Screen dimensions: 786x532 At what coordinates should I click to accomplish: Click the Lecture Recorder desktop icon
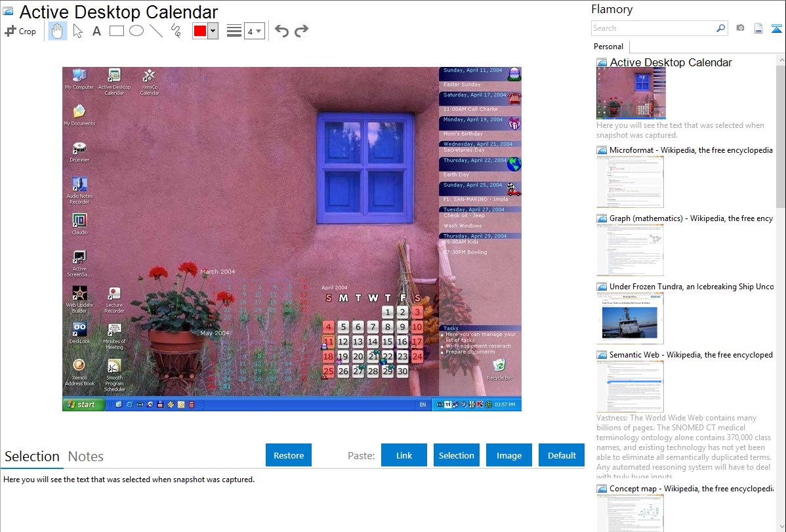tap(114, 300)
